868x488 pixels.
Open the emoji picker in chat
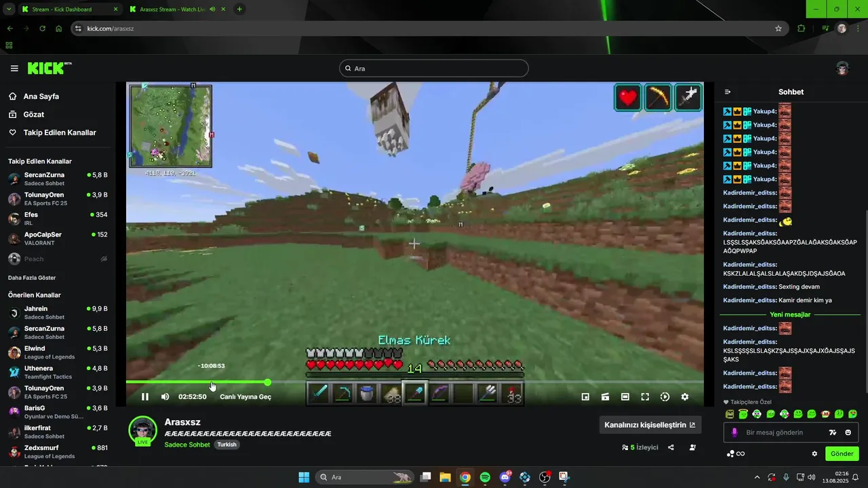coord(848,432)
